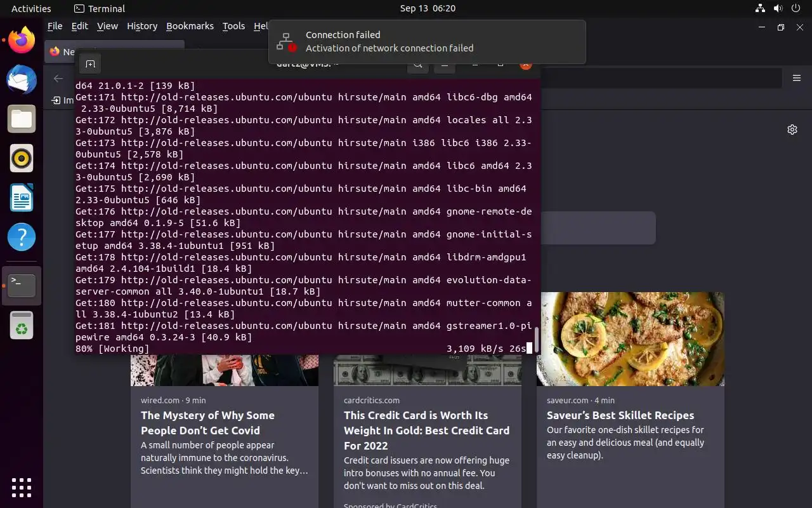
Task: Click the 3,109 kB/s 26s download rate
Action: 487,349
